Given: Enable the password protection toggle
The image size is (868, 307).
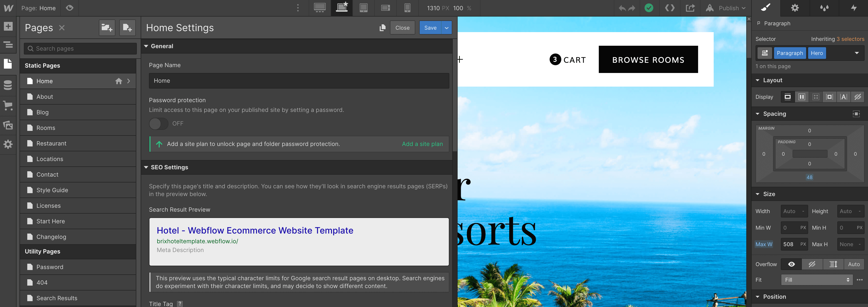Looking at the screenshot, I should coord(158,124).
